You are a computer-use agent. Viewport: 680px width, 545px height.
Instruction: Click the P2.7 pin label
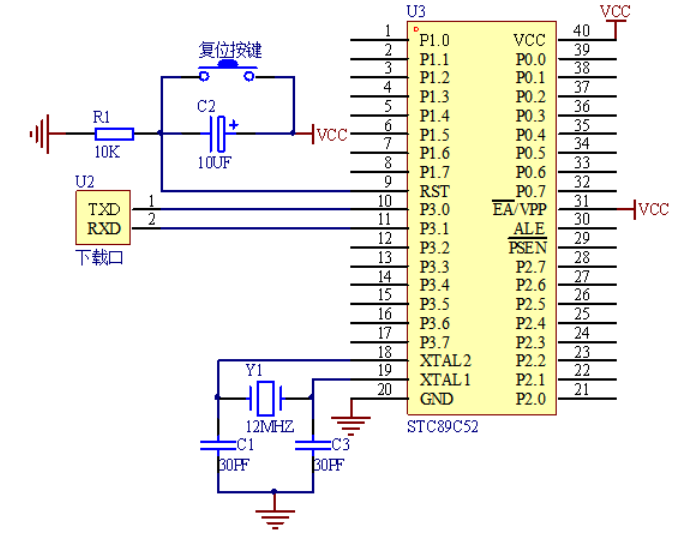pos(531,267)
